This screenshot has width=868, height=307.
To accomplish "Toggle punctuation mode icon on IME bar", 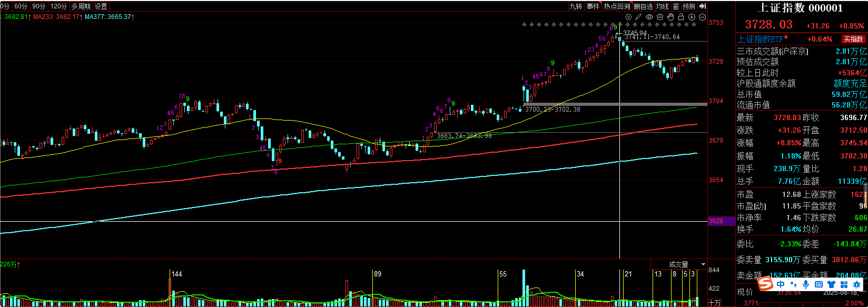I will click(793, 285).
